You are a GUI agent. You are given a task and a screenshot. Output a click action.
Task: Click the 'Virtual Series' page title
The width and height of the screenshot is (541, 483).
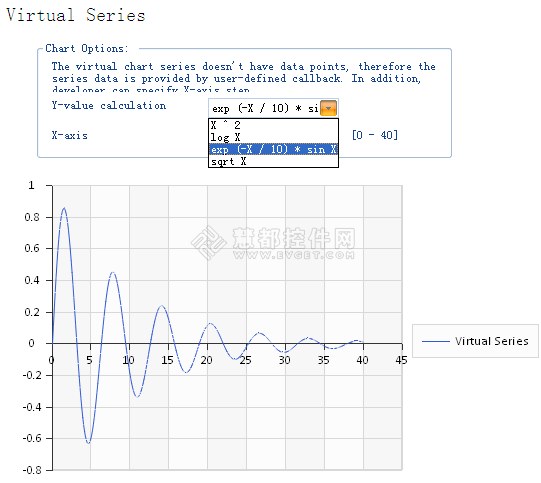[76, 15]
